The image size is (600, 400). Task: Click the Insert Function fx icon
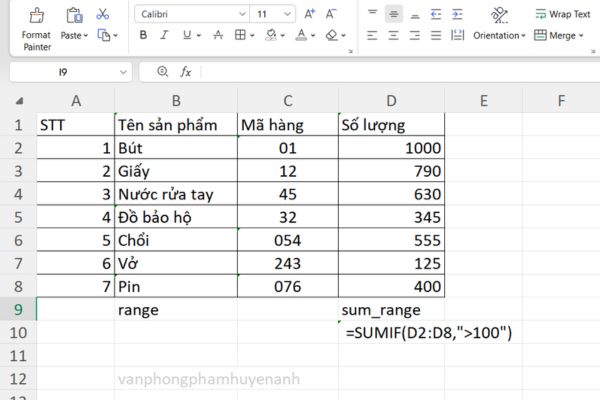pos(186,72)
